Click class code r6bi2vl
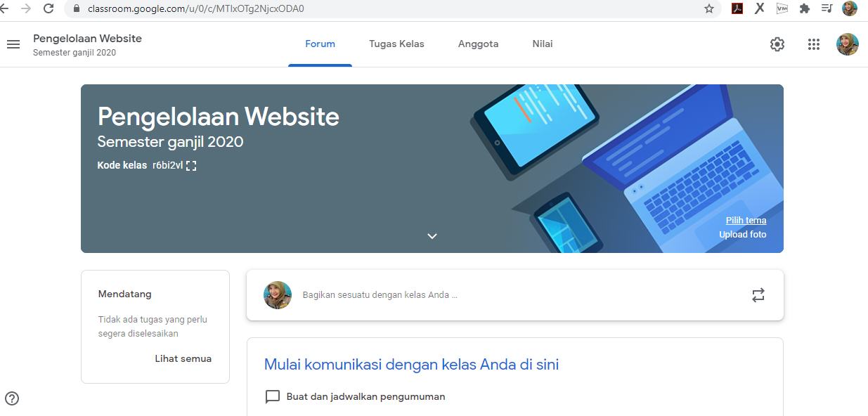This screenshot has width=868, height=416. [167, 166]
